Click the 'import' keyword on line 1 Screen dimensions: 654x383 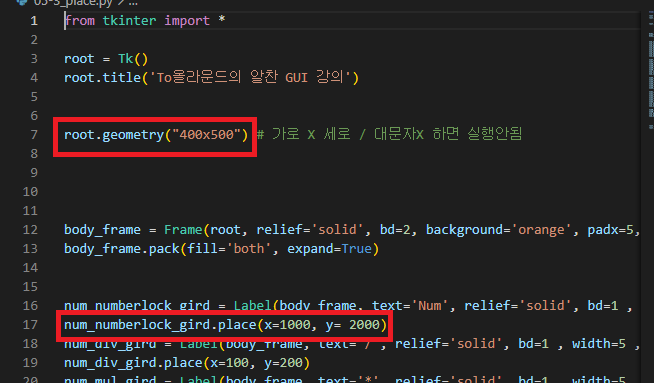coord(187,20)
